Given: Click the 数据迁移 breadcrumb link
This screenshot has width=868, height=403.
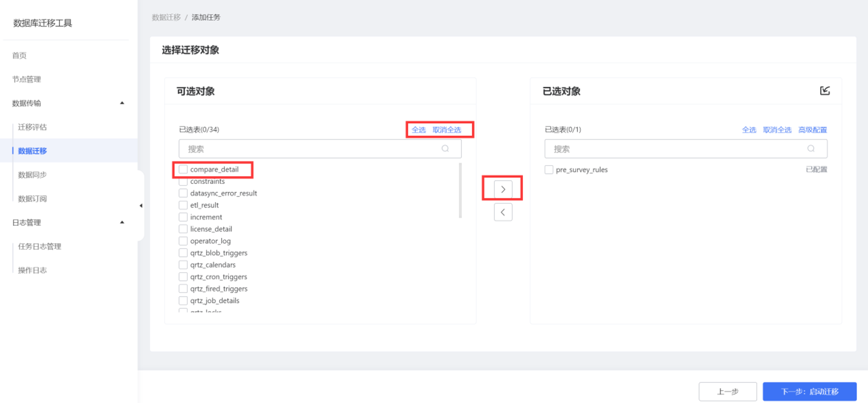Looking at the screenshot, I should click(x=166, y=17).
